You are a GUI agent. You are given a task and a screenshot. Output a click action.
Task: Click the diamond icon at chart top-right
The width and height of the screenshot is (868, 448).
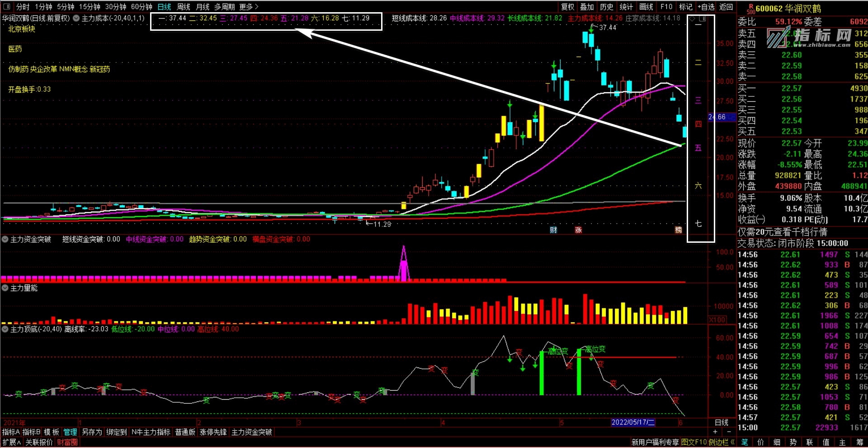click(692, 19)
